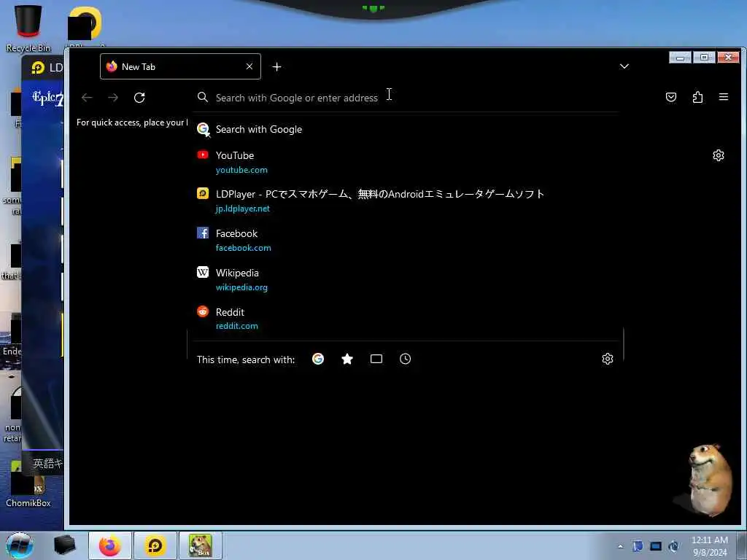
Task: Open the Pocket save icon in the toolbar
Action: (x=671, y=97)
